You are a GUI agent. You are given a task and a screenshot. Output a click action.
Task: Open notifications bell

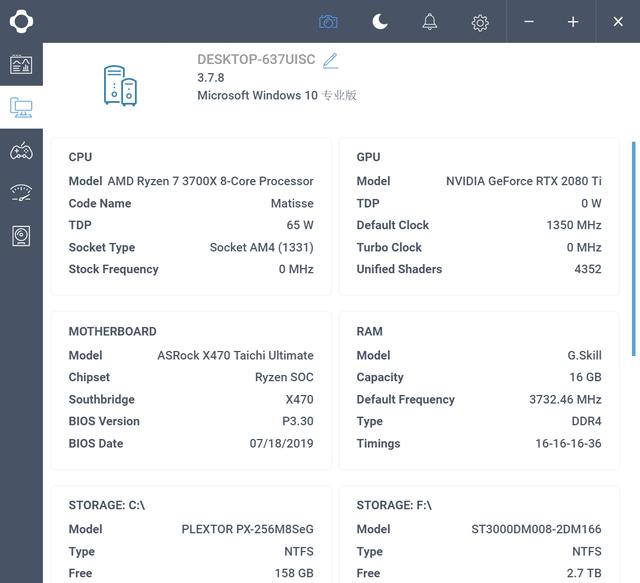pos(429,22)
